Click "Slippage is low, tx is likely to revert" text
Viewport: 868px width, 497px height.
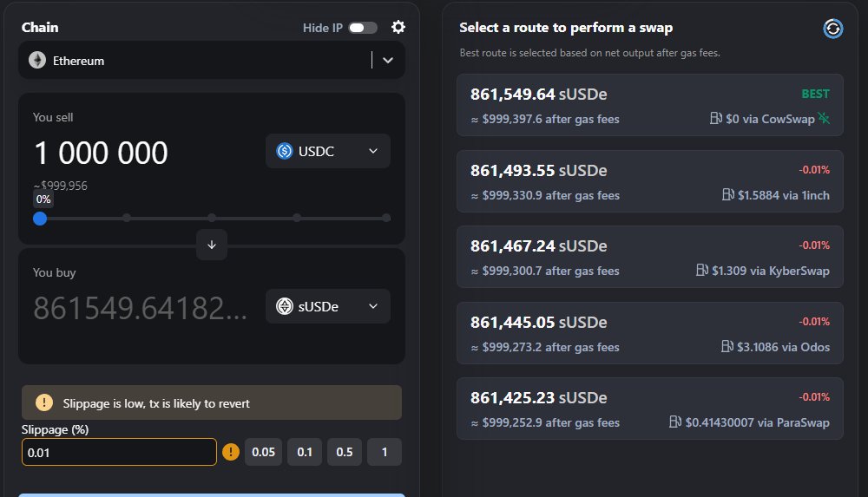pyautogui.click(x=156, y=403)
